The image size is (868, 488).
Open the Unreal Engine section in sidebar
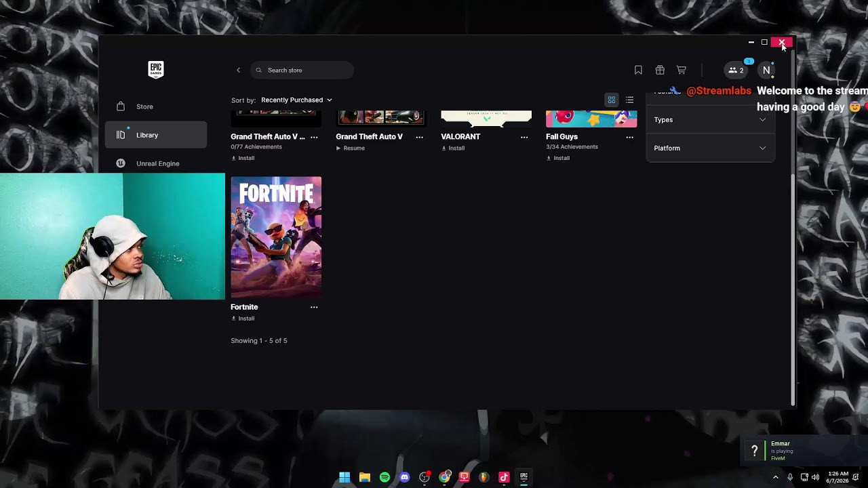coord(156,163)
